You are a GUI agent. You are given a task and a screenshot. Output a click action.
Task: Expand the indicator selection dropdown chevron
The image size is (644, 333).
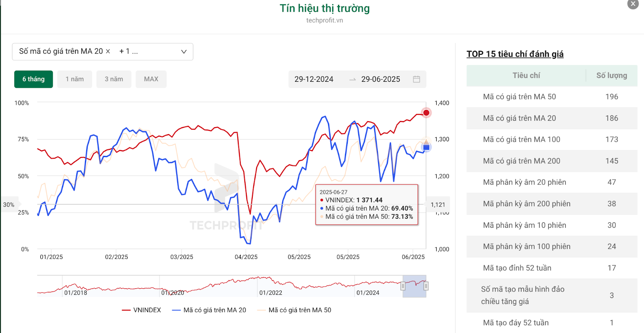[184, 52]
